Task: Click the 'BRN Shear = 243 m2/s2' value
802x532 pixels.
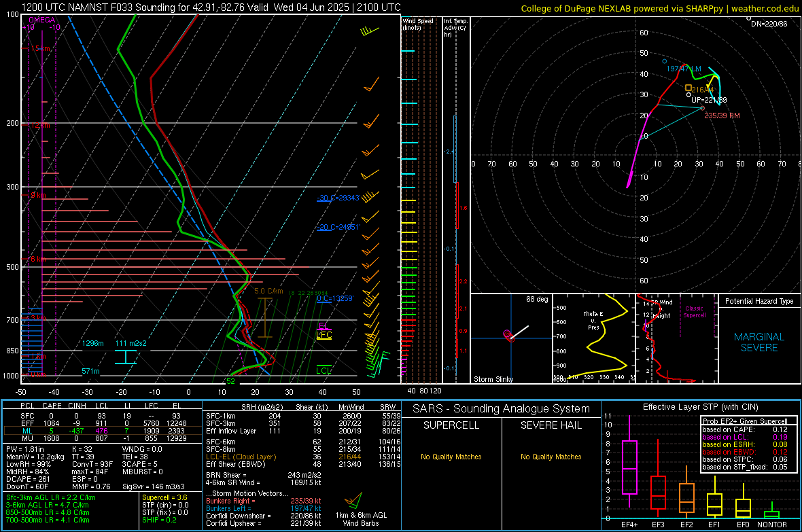Action: tap(264, 475)
